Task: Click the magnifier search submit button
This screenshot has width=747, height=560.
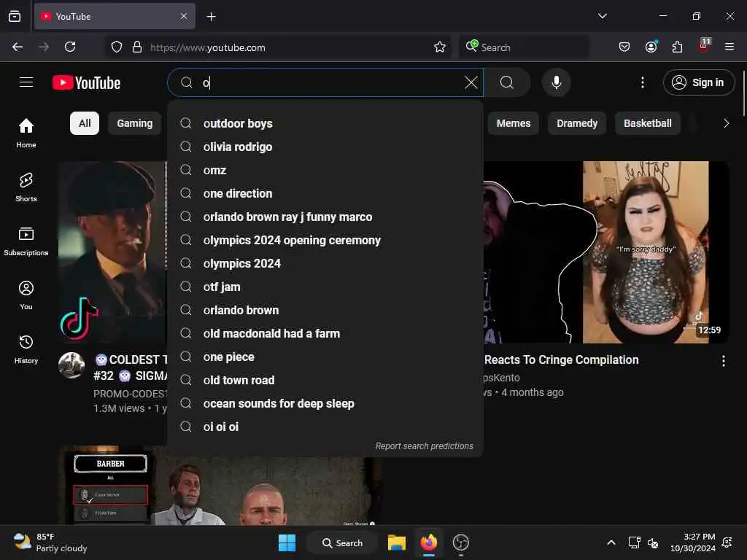Action: click(x=507, y=82)
